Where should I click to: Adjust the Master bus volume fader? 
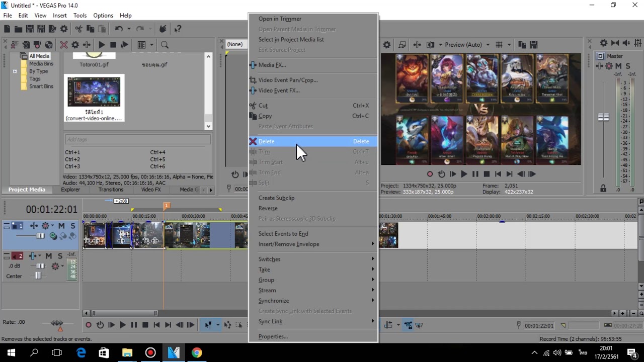[603, 117]
